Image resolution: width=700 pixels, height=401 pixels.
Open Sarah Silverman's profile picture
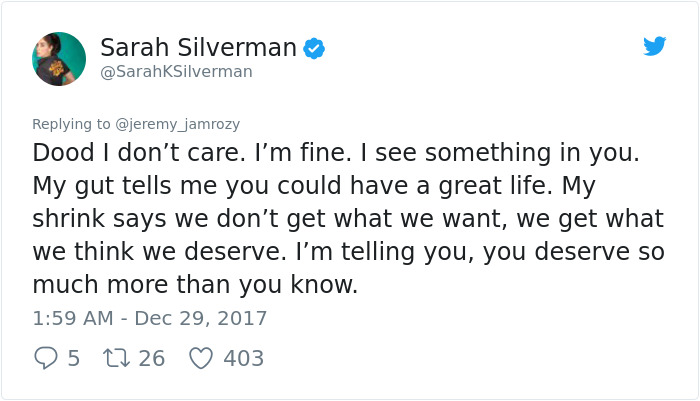(x=59, y=59)
